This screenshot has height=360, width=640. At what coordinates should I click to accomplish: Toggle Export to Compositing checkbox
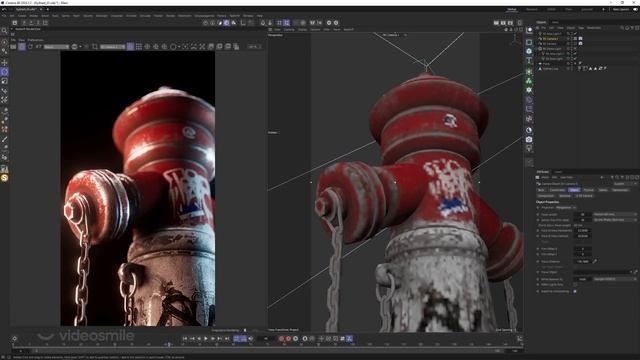575,291
